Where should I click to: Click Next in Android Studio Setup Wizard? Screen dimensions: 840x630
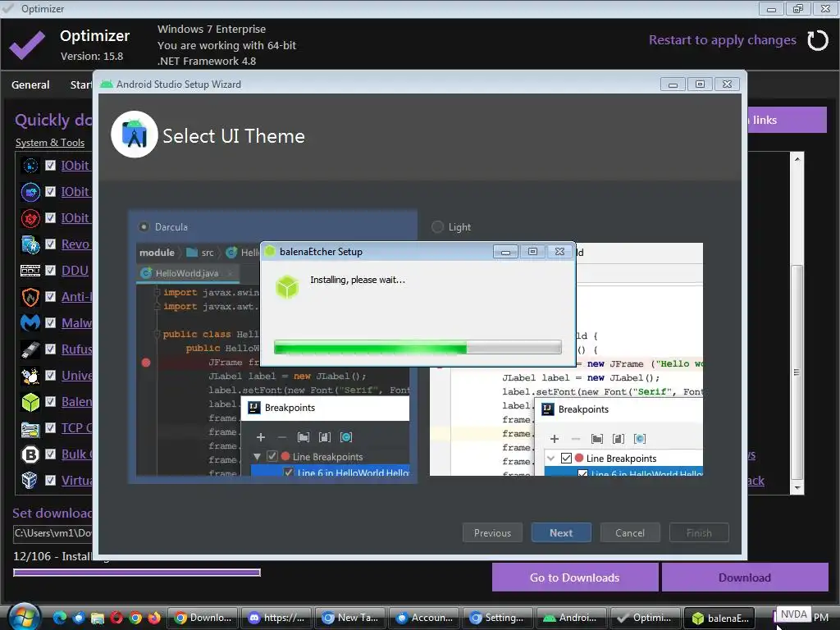(561, 533)
